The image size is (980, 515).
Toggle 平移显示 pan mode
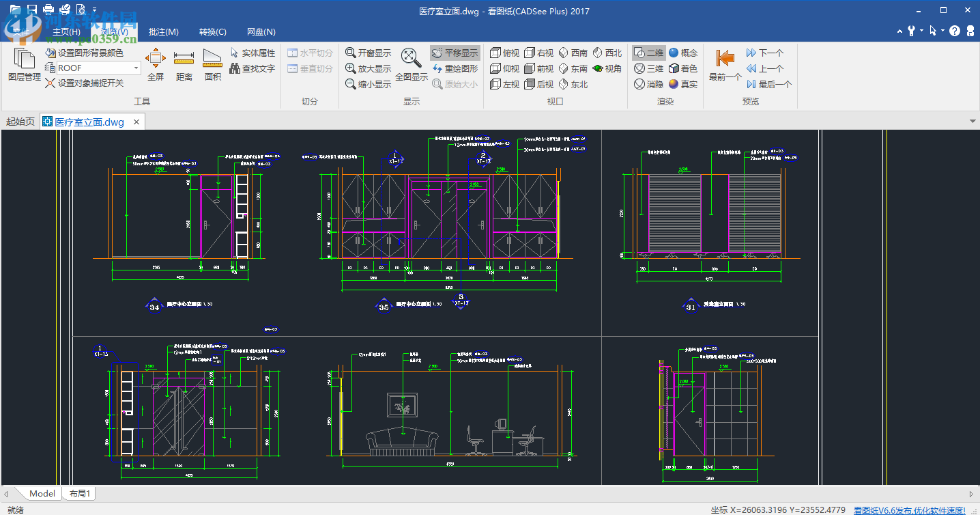[x=455, y=53]
